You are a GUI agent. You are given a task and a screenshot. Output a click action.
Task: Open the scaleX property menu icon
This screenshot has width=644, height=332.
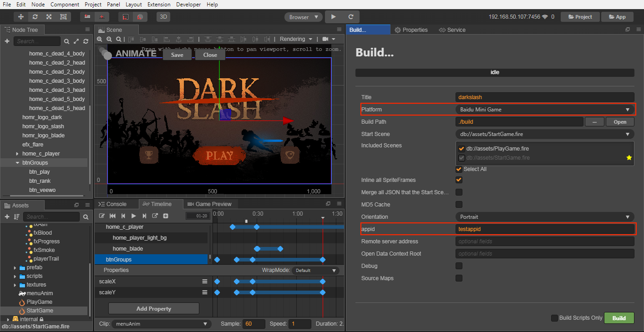(205, 282)
